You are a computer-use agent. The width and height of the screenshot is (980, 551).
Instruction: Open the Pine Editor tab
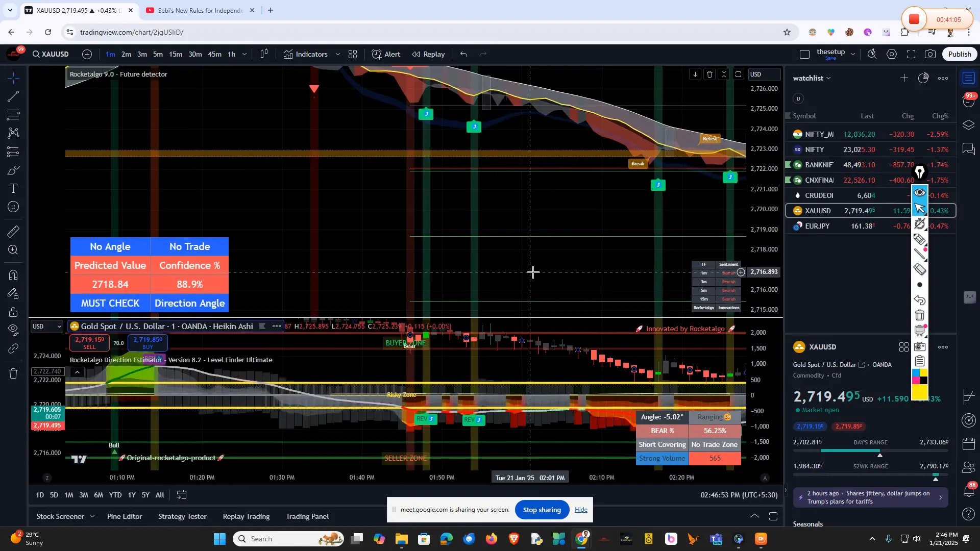125,517
